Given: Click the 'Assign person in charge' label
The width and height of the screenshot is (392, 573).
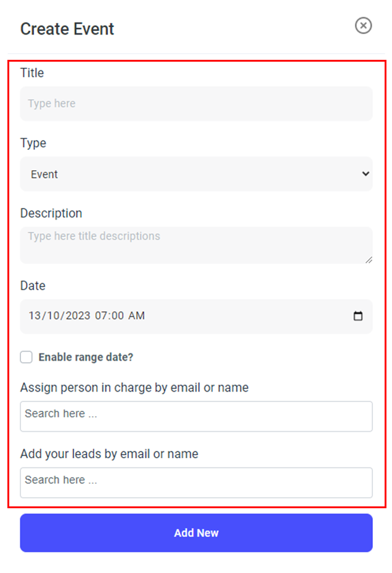Looking at the screenshot, I should tap(134, 388).
